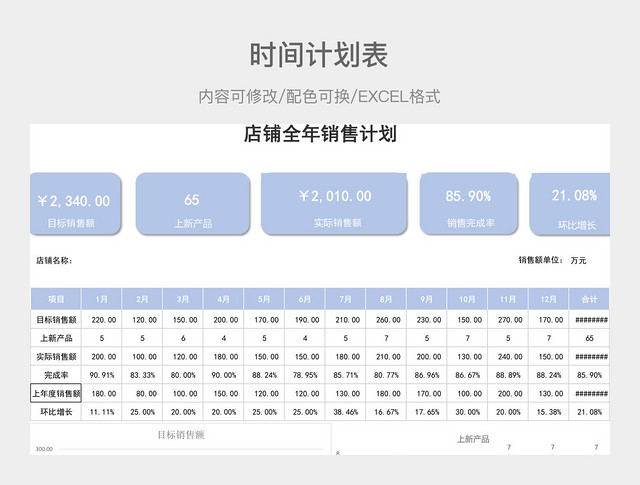Viewport: 640px width, 485px height.
Task: Click 目标销售额 cell 220.00 for 1月
Action: pos(101,320)
